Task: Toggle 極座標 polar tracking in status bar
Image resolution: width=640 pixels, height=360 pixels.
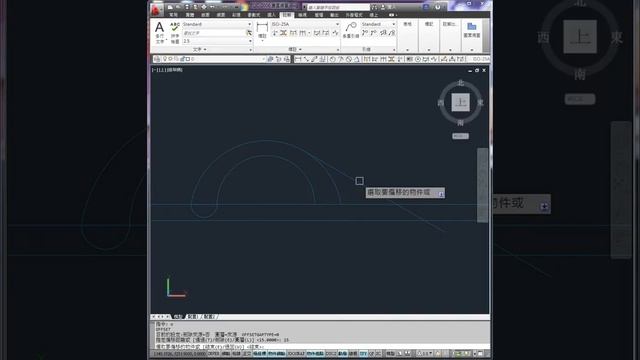Action: pyautogui.click(x=260, y=353)
